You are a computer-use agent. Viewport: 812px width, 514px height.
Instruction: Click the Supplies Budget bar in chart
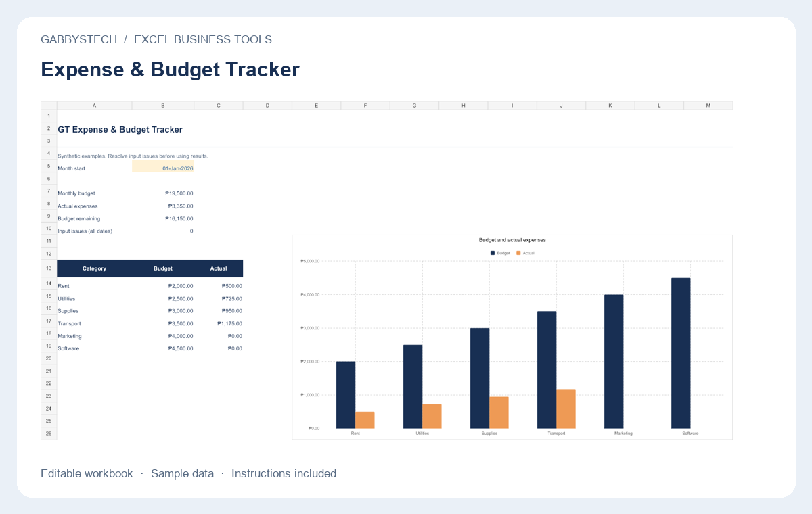pyautogui.click(x=480, y=378)
